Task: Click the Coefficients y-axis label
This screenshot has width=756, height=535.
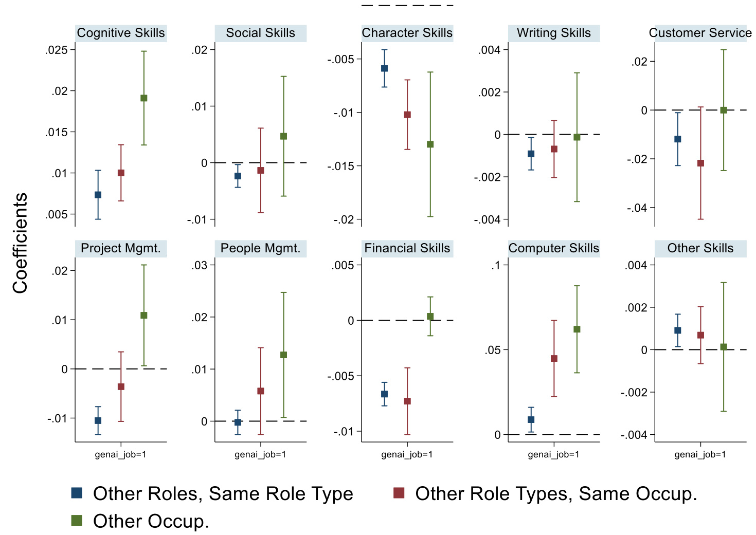Action: (x=20, y=243)
